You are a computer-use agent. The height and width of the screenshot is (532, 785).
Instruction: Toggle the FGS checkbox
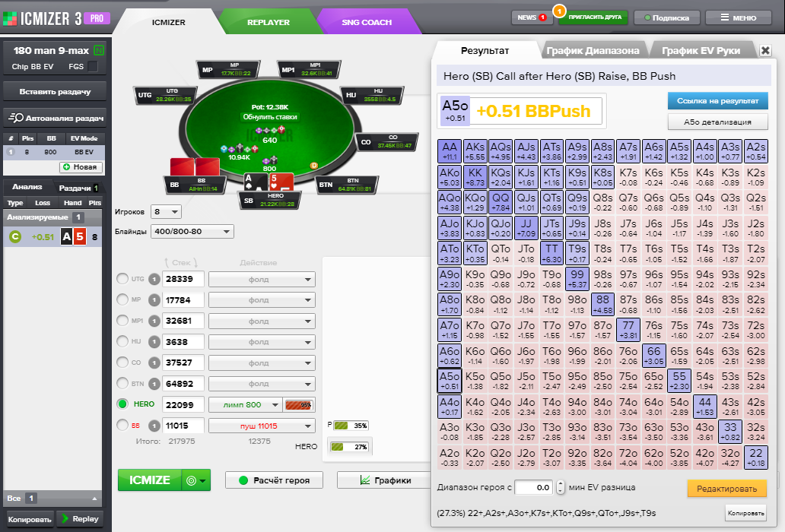93,66
